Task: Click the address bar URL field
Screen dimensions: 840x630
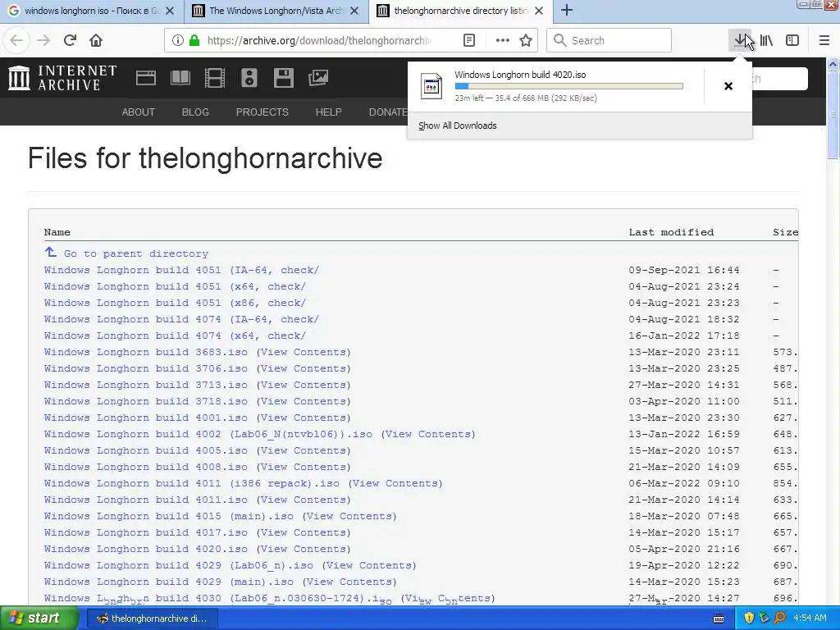Action: (319, 40)
